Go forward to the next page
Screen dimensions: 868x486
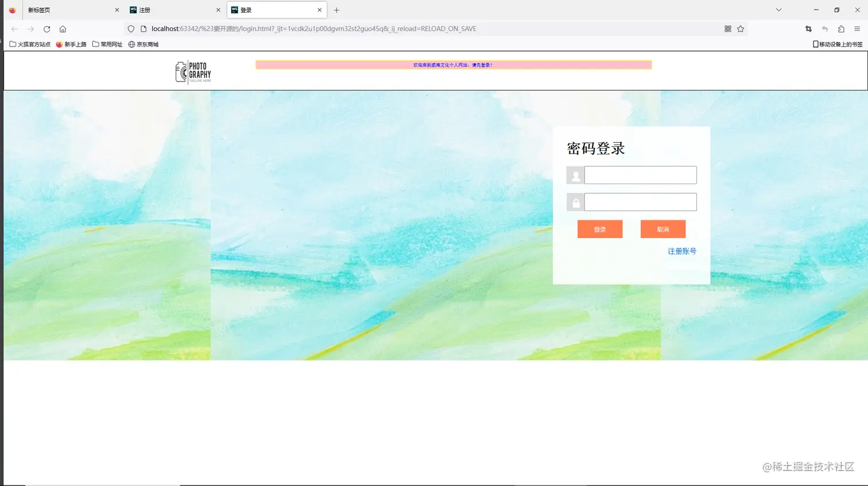click(30, 29)
